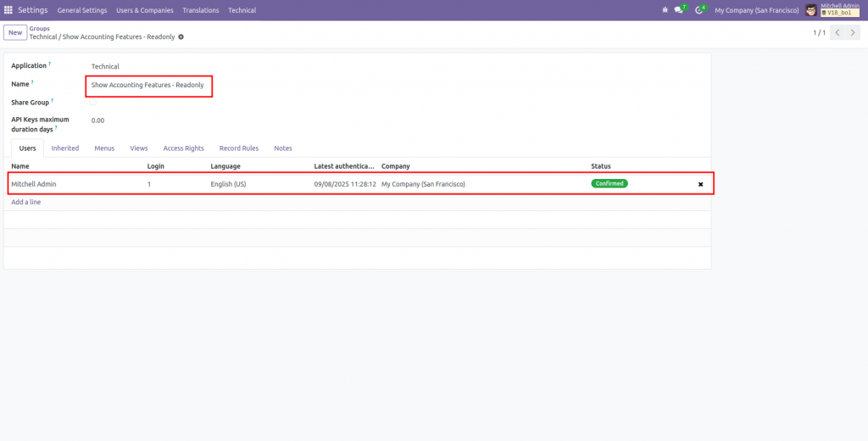This screenshot has height=441, width=868.
Task: Open the Users & Companies menu
Action: coord(145,10)
